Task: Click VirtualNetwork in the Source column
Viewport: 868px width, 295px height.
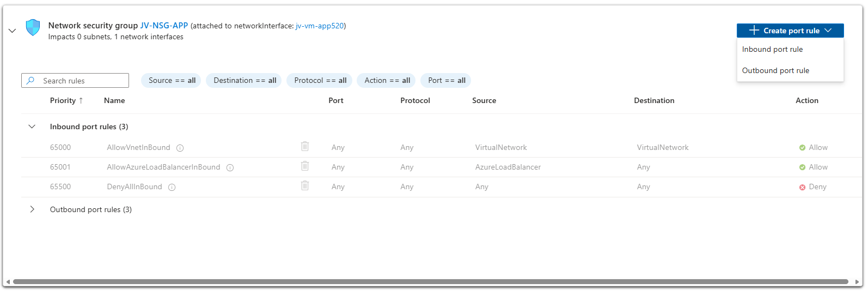Action: 501,147
